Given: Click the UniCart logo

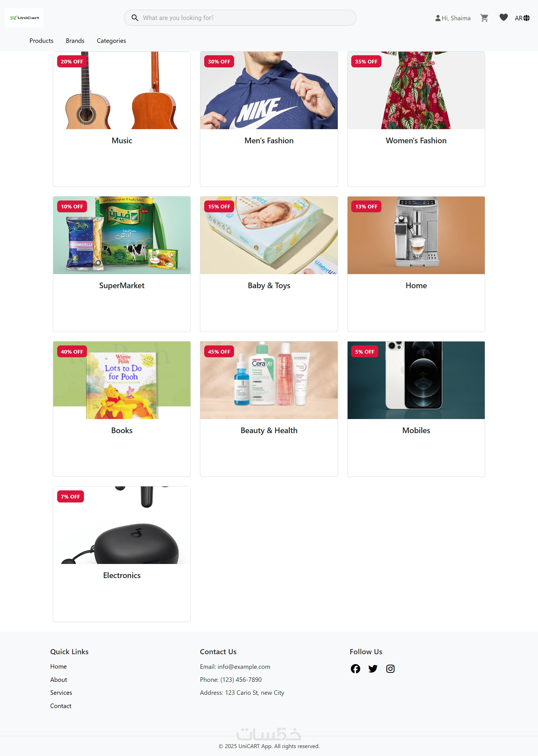Looking at the screenshot, I should (x=24, y=17).
